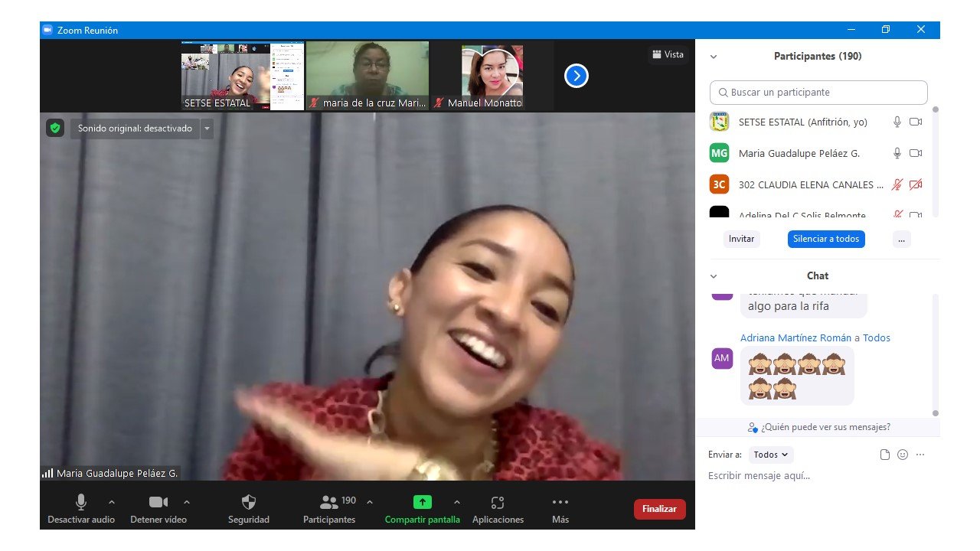Toggle Sonido original: desactivado button

coord(135,129)
